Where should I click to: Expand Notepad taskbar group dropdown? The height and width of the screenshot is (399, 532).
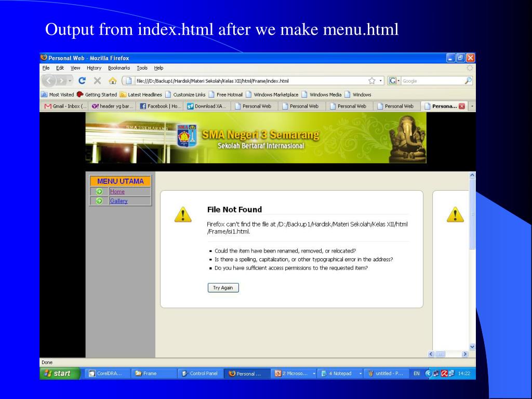coord(360,373)
